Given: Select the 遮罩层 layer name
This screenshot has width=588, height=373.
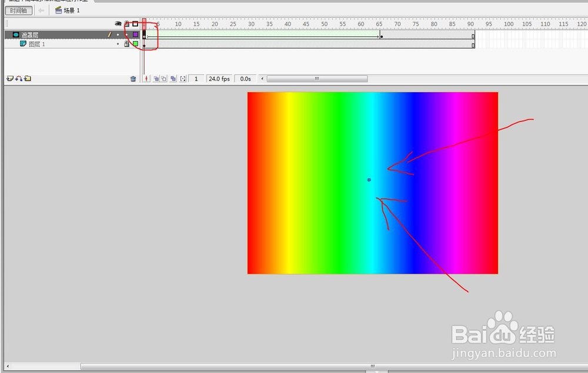Looking at the screenshot, I should click(30, 35).
